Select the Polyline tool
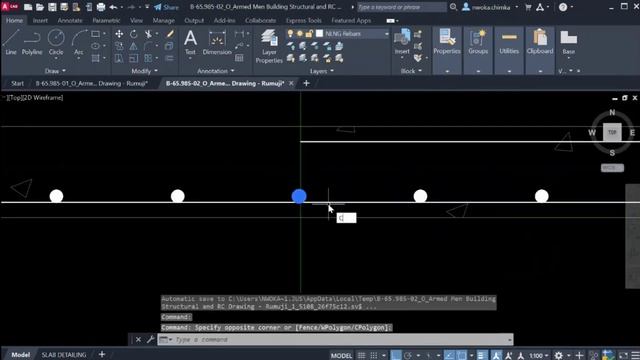The image size is (640, 360). pyautogui.click(x=32, y=42)
